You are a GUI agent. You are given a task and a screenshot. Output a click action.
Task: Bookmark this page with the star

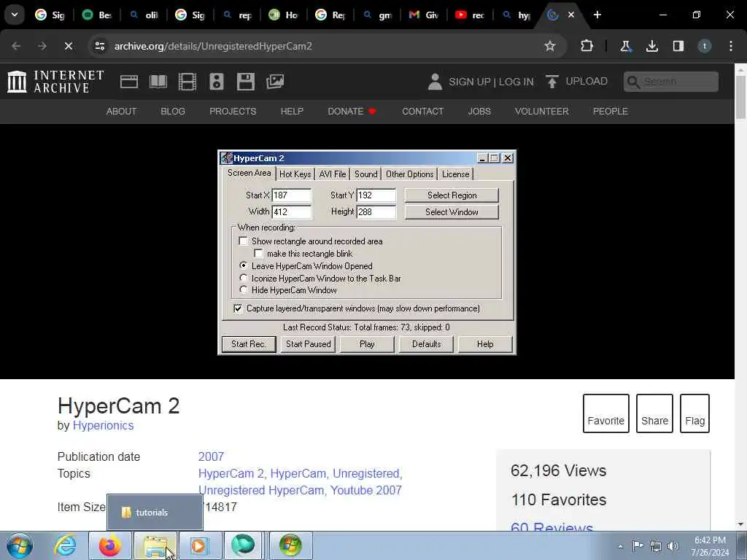[550, 46]
